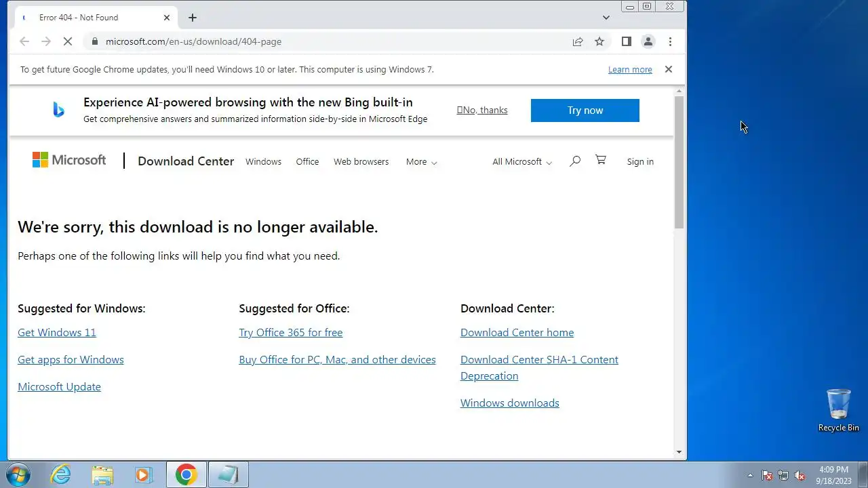Open Windows Explorer folder on taskbar
Image resolution: width=868 pixels, height=488 pixels.
102,474
